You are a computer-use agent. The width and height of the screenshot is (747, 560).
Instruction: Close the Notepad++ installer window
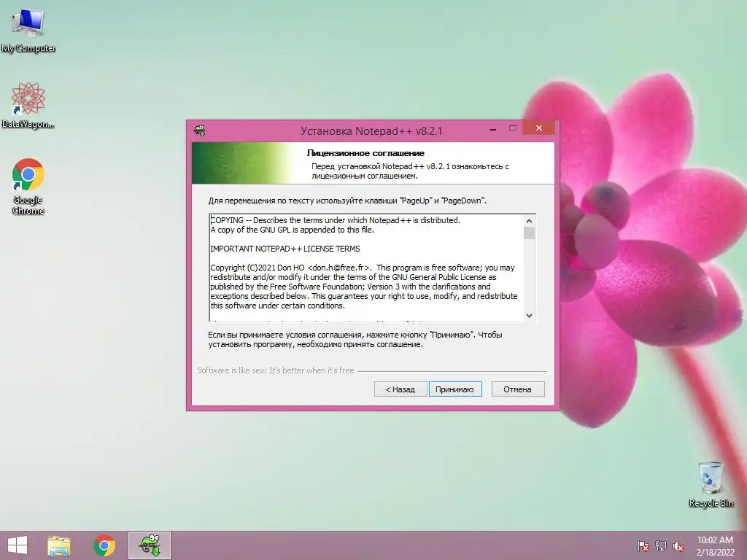click(539, 128)
